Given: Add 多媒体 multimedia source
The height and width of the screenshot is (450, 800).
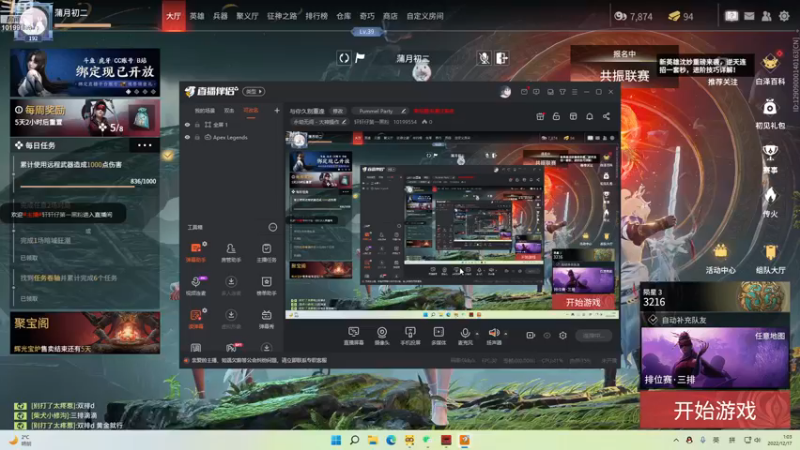Looking at the screenshot, I should point(439,336).
